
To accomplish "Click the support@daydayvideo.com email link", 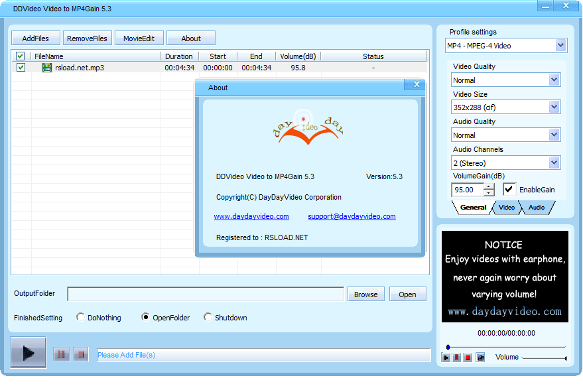I will pyautogui.click(x=352, y=216).
